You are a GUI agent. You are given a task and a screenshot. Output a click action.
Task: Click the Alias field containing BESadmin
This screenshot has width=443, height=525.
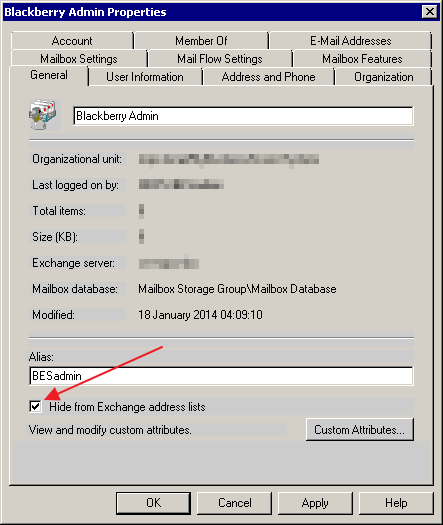coord(221,376)
